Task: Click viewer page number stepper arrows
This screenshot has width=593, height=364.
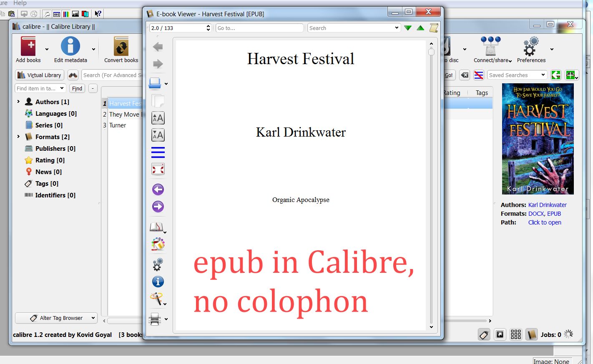Action: pos(208,28)
